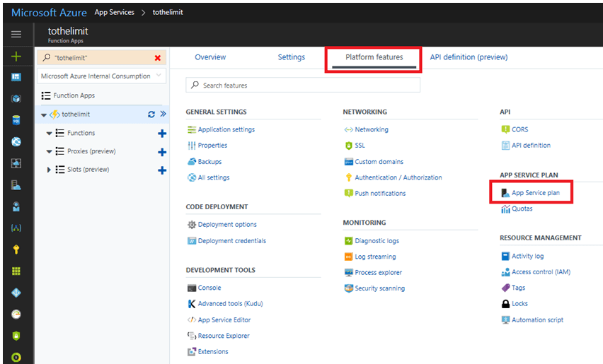This screenshot has width=603, height=364.
Task: Click the Locks padlock icon
Action: pyautogui.click(x=505, y=304)
